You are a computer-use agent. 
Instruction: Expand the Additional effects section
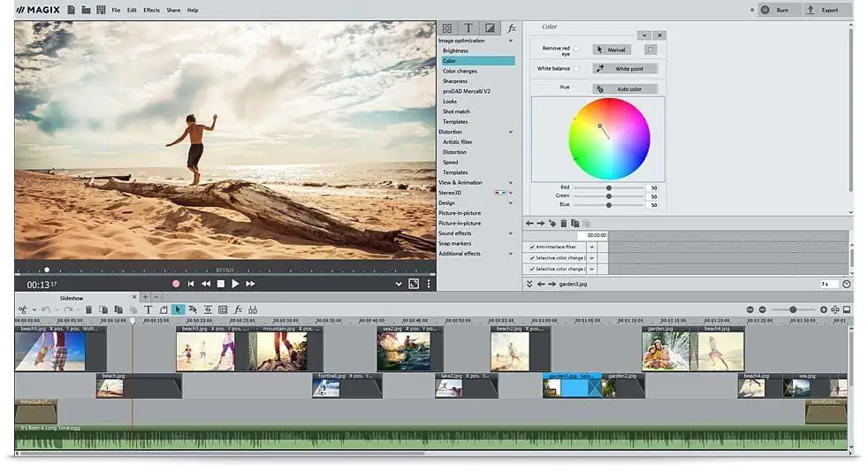(510, 254)
